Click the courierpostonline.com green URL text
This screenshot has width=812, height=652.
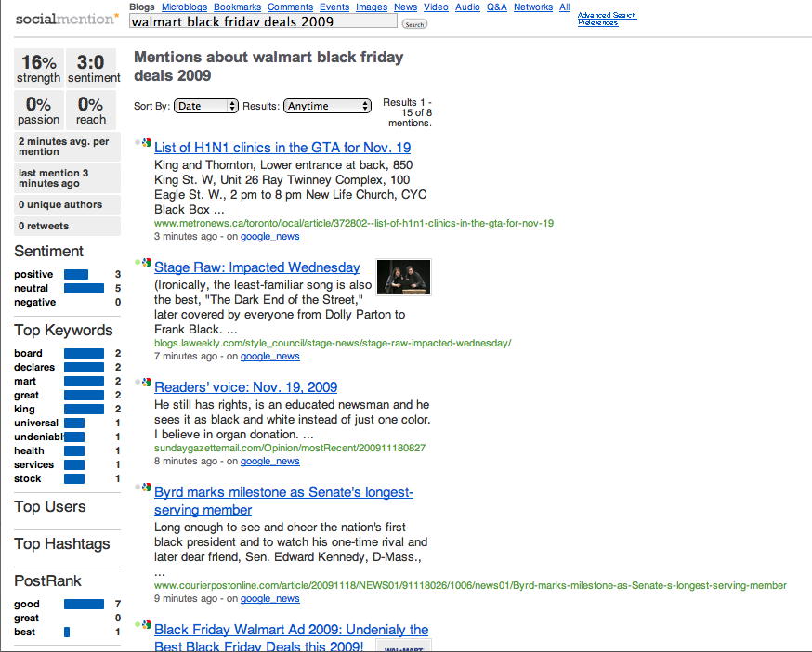470,586
